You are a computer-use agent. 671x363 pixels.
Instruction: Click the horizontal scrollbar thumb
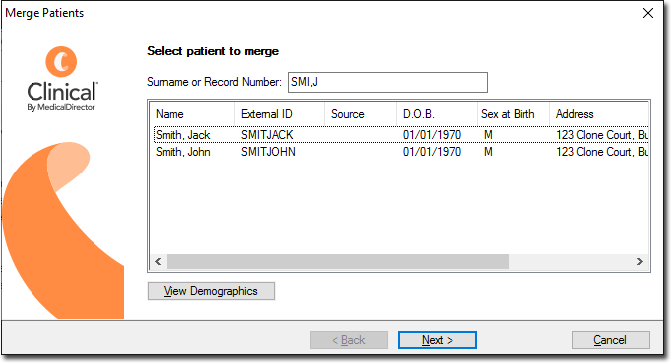click(338, 261)
